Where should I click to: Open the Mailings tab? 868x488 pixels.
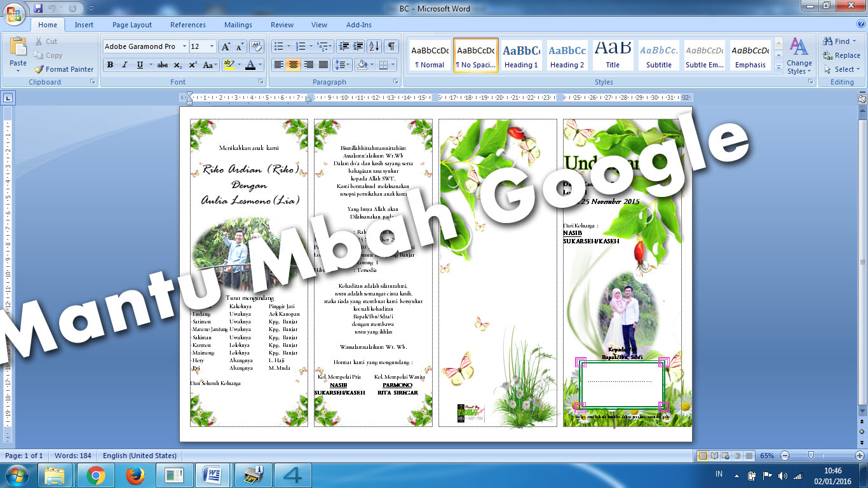pyautogui.click(x=238, y=25)
